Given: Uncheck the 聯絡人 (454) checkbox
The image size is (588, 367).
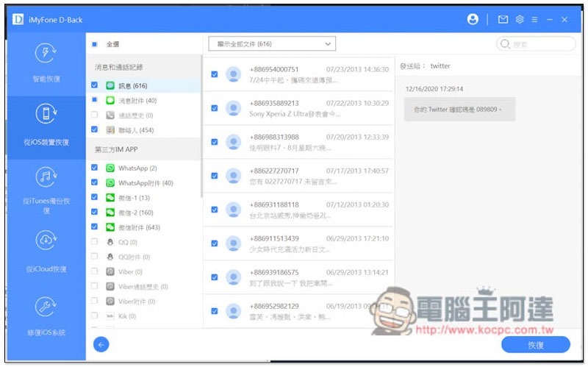Looking at the screenshot, I should click(94, 129).
